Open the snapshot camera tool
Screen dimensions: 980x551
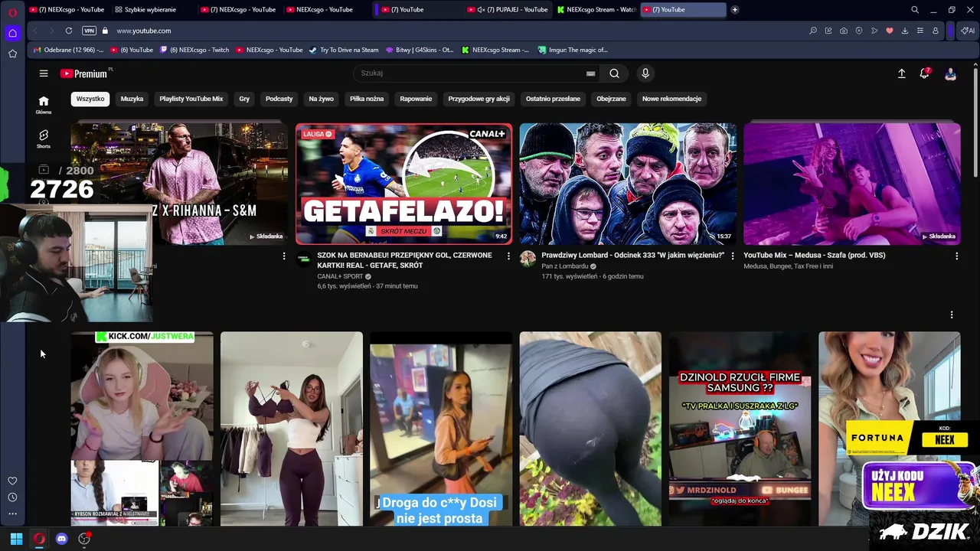pos(844,31)
